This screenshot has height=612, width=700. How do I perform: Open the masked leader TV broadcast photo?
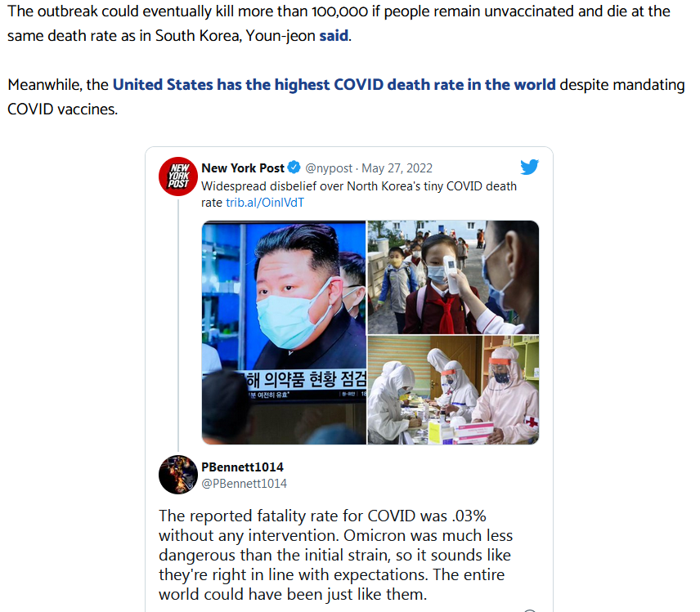284,333
